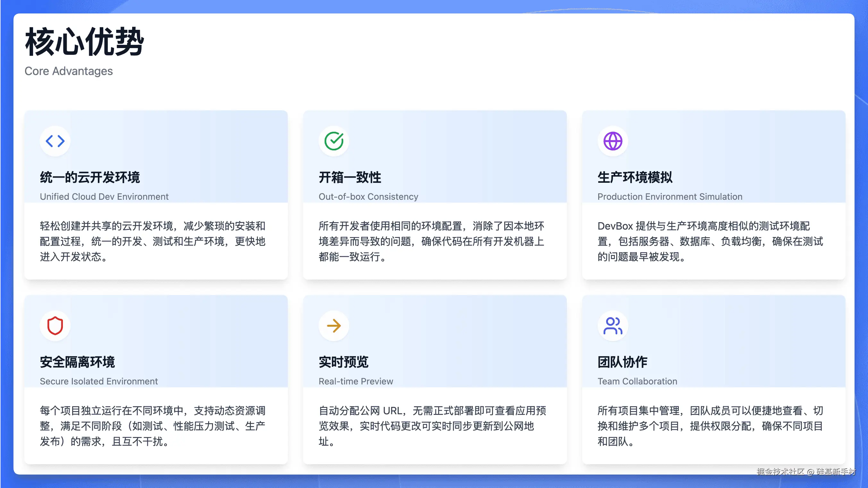868x488 pixels.
Task: Click the Core Advantages subtitle
Action: click(x=69, y=71)
